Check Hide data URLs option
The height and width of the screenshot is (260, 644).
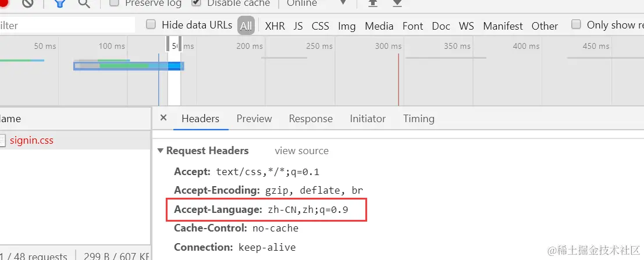pyautogui.click(x=151, y=24)
